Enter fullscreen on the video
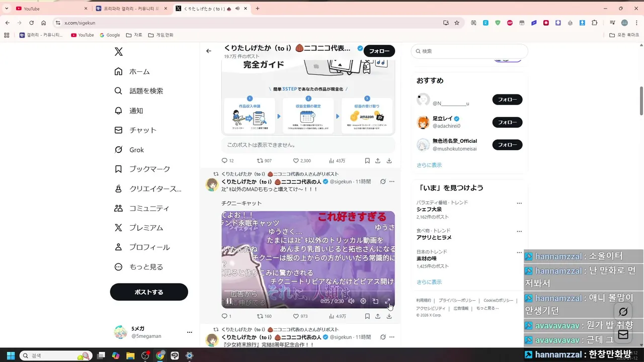 coord(387,301)
